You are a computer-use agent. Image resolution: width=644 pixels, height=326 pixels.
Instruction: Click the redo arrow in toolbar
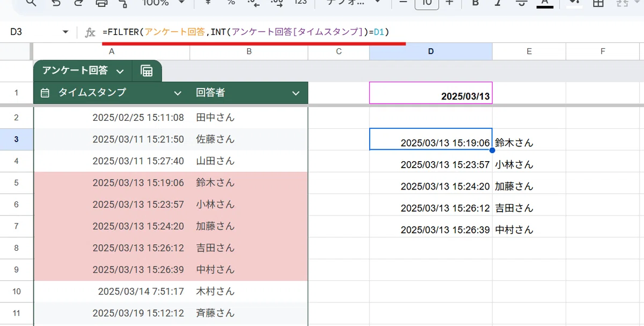79,3
